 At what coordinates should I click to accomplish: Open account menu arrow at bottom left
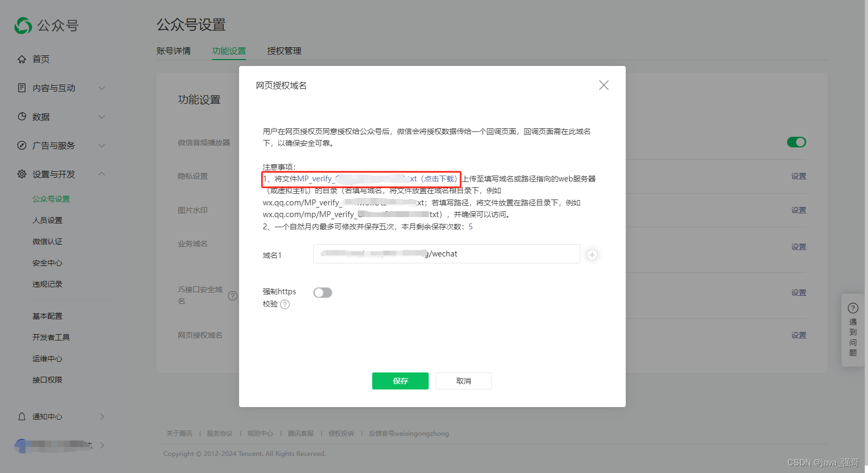coord(102,445)
